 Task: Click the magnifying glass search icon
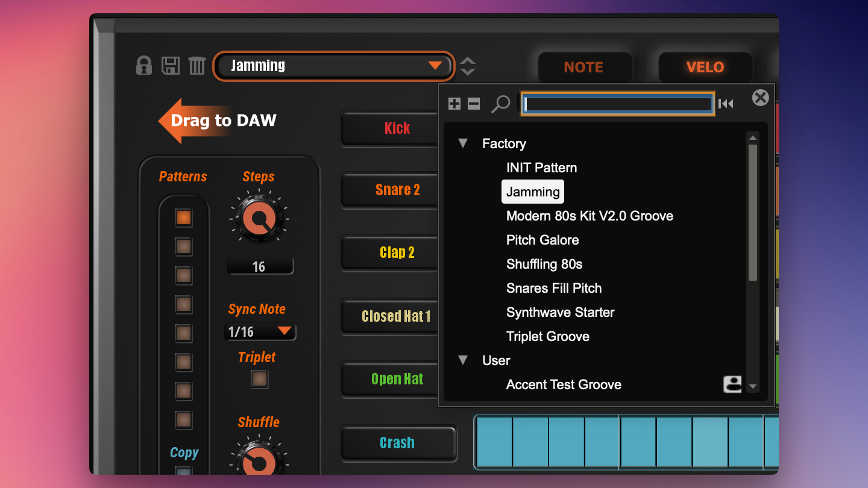coord(500,104)
